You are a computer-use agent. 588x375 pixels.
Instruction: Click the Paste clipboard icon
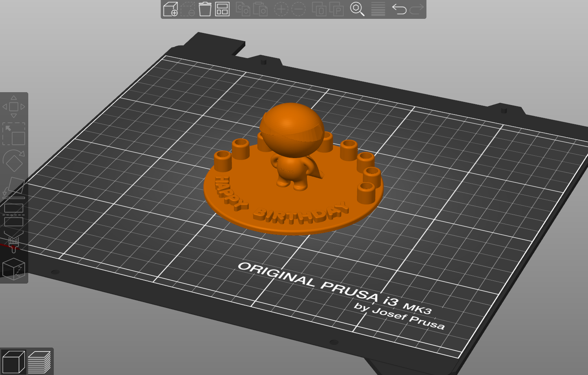pyautogui.click(x=260, y=9)
